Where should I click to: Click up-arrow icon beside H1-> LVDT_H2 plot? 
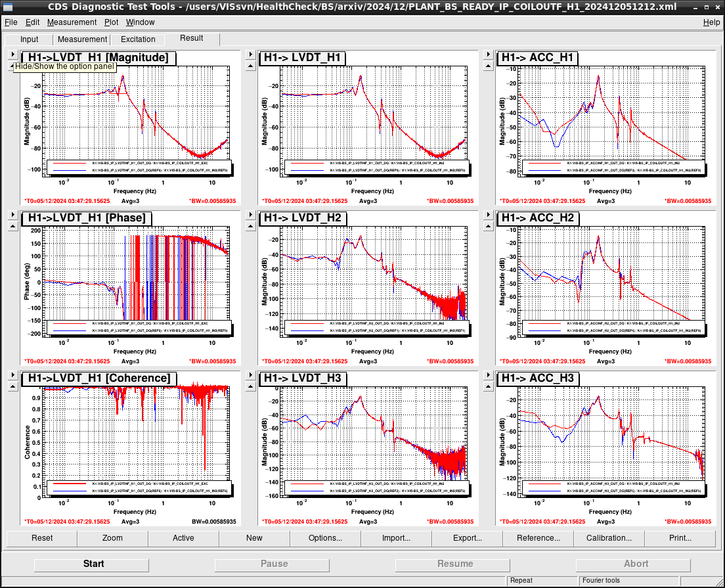[x=251, y=226]
